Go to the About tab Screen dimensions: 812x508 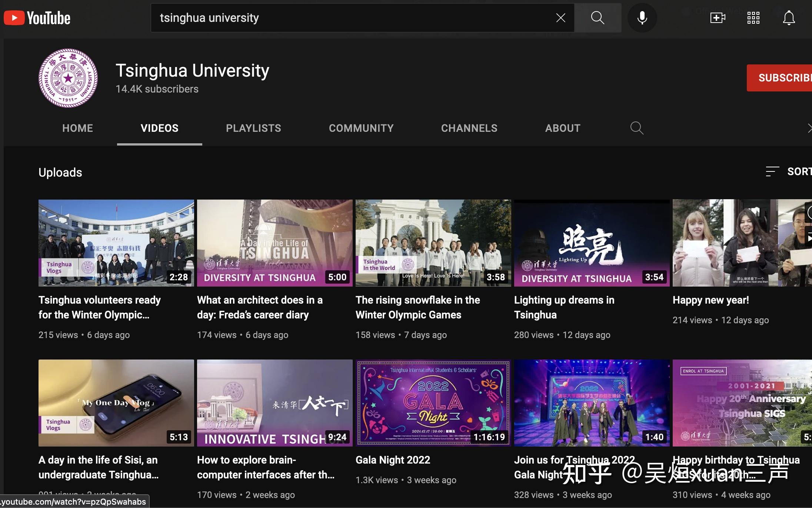tap(562, 128)
